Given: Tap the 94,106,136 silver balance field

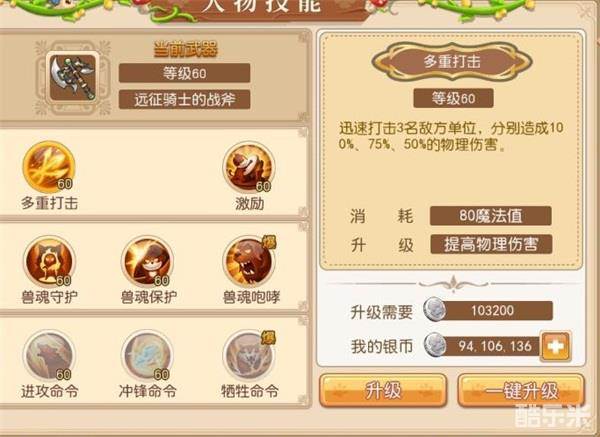Looking at the screenshot, I should tap(483, 346).
